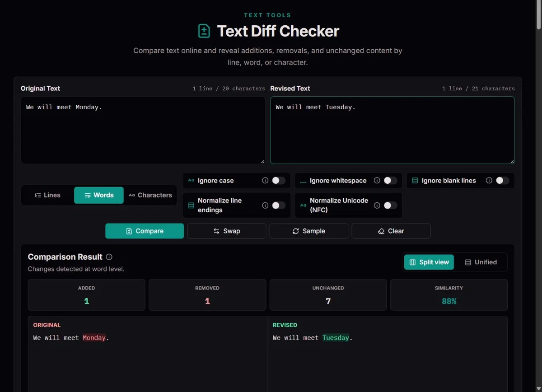Click the info icon beside Ignore case
The image size is (542, 392).
[265, 181]
